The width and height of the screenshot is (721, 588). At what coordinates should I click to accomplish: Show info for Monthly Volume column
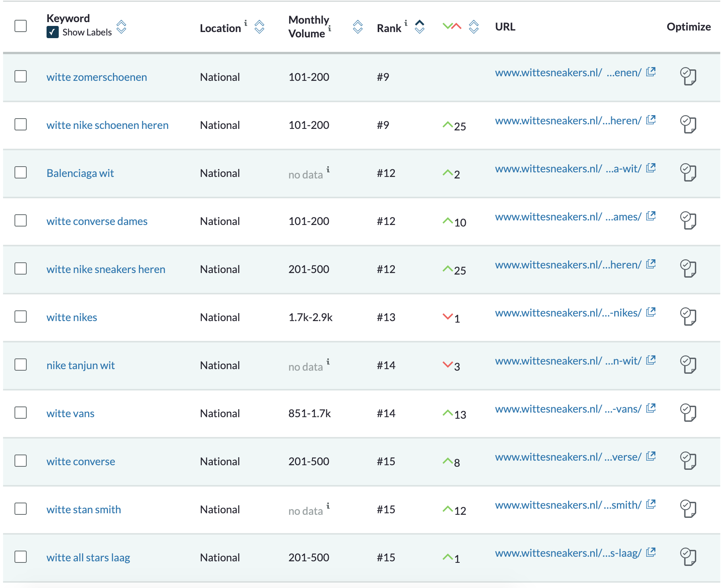click(x=330, y=28)
